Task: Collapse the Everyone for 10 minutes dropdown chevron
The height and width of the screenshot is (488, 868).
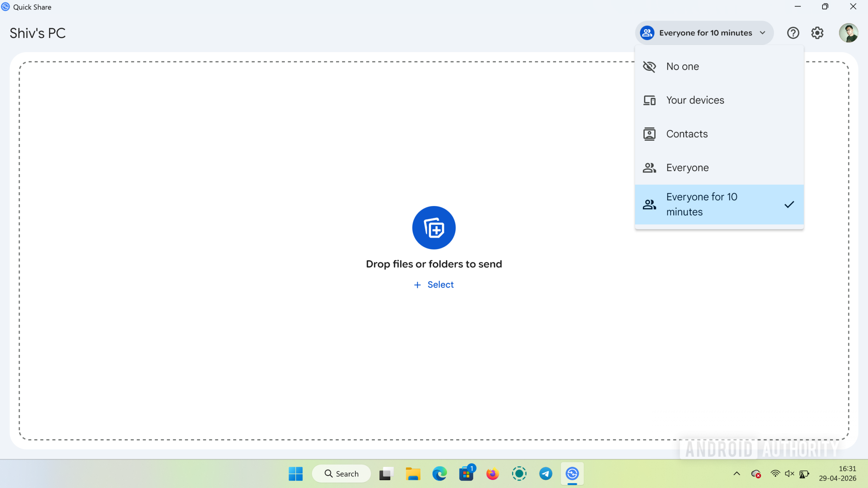Action: point(763,33)
